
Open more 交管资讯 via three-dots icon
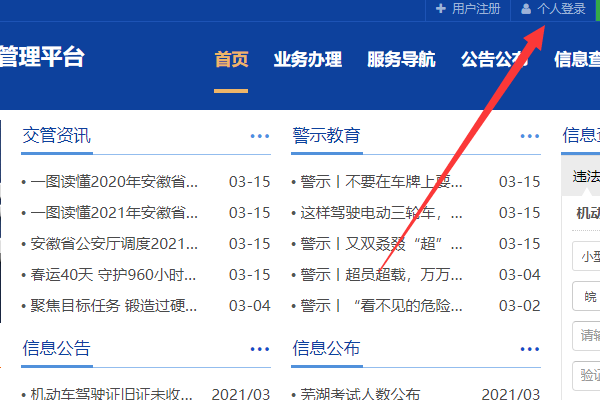click(x=260, y=136)
